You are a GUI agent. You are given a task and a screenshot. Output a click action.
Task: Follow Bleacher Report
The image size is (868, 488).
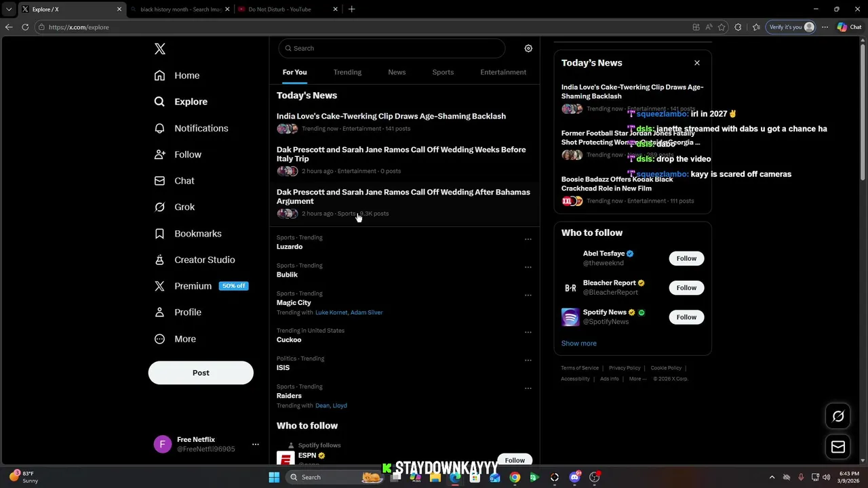pos(686,287)
